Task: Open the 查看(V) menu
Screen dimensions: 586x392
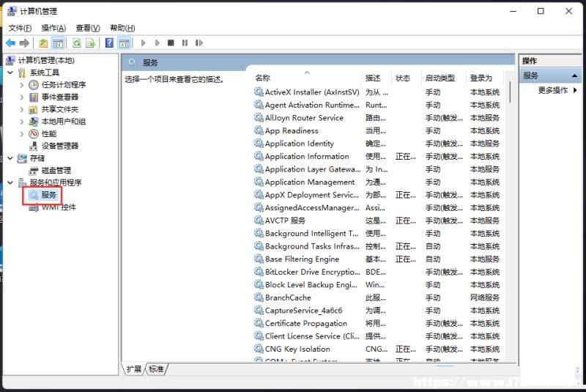Action: (x=88, y=28)
